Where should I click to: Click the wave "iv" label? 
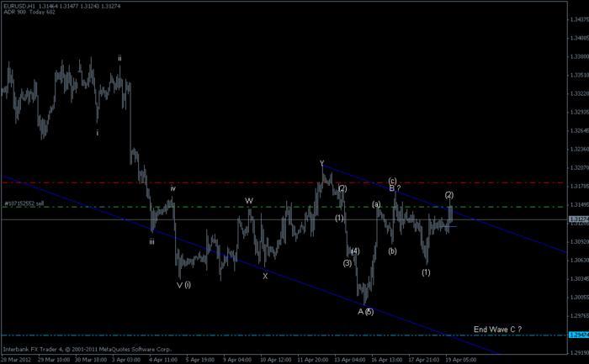173,188
